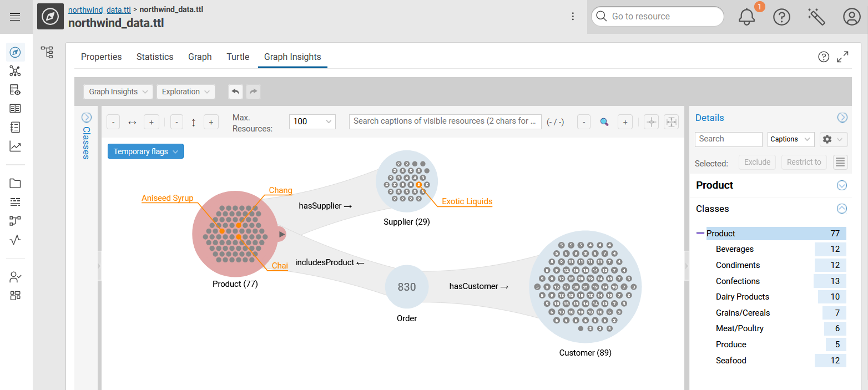Open the Captions dropdown in the Details panel
This screenshot has height=390, width=868.
(x=790, y=139)
